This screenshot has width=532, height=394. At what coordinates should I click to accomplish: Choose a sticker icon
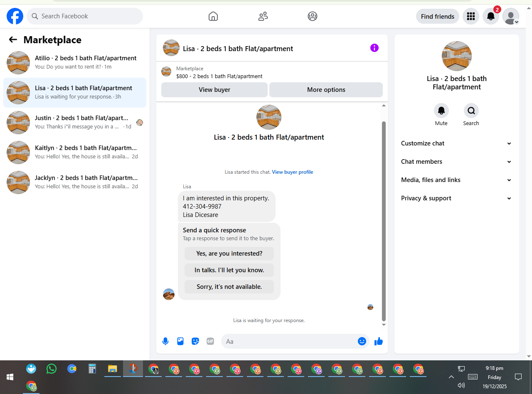(x=195, y=341)
